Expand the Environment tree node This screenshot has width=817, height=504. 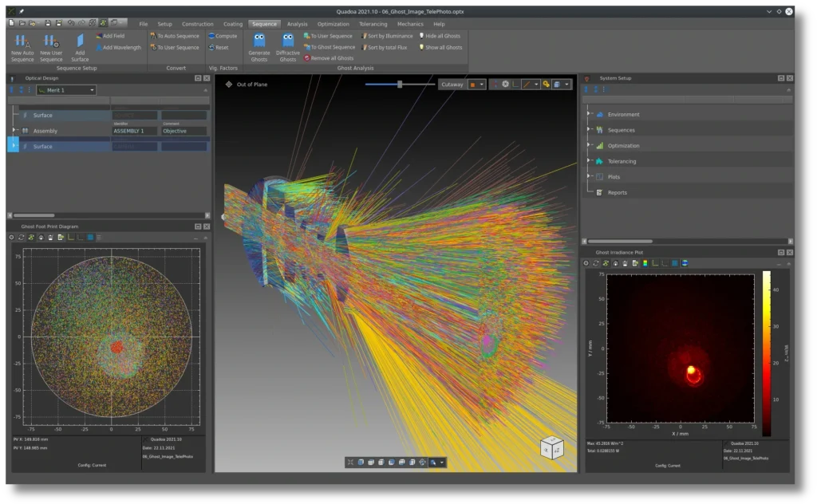[589, 114]
